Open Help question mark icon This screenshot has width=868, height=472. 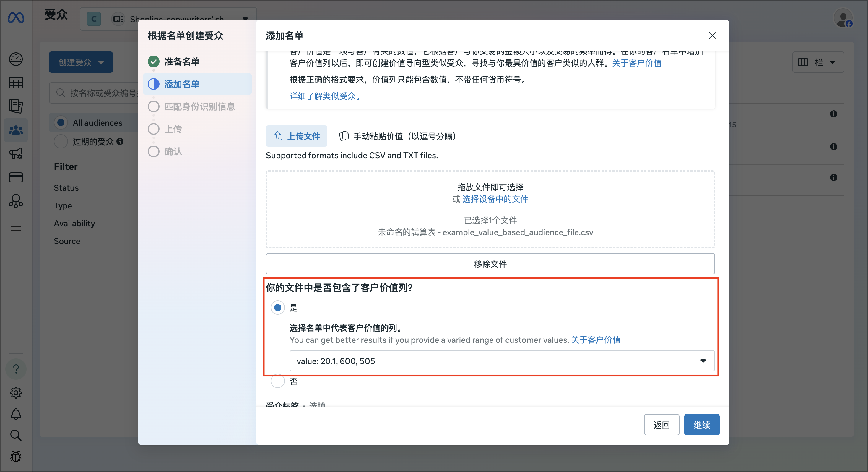tap(16, 369)
